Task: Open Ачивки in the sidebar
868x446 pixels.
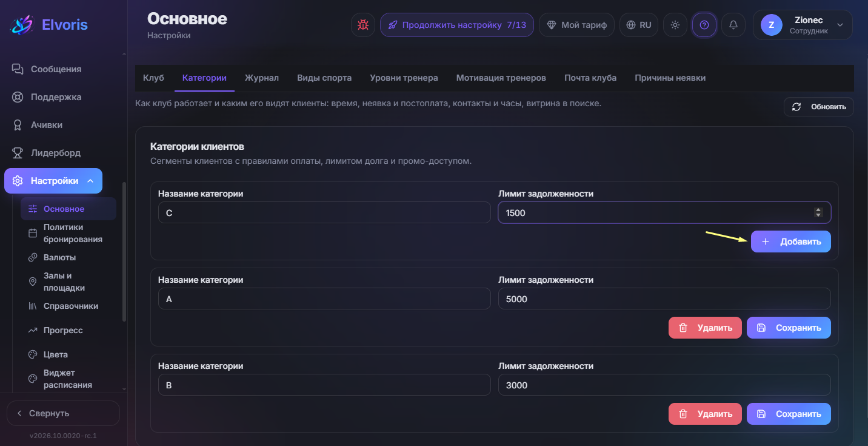Action: pyautogui.click(x=47, y=125)
